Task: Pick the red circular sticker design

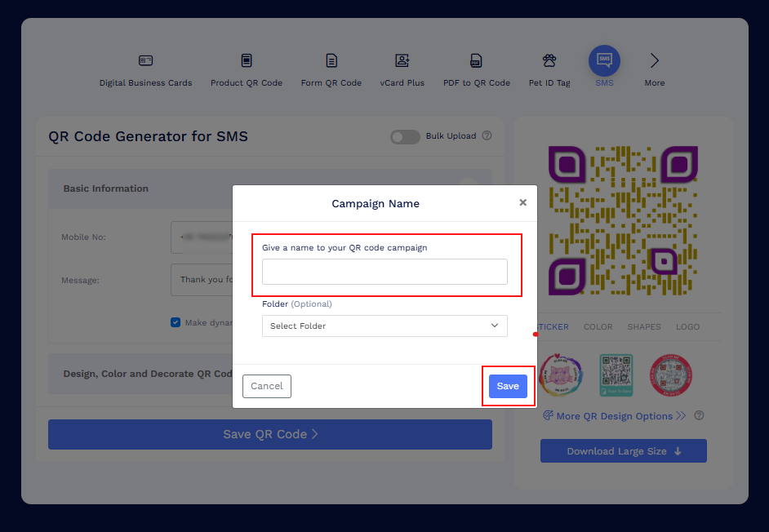Action: pos(671,375)
